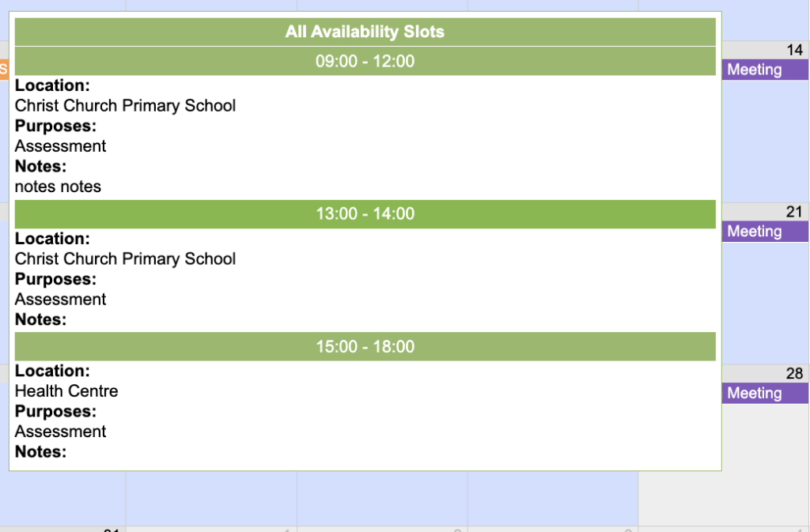Click Assessment purpose under the 09:00 slot
810x532 pixels.
pos(60,145)
